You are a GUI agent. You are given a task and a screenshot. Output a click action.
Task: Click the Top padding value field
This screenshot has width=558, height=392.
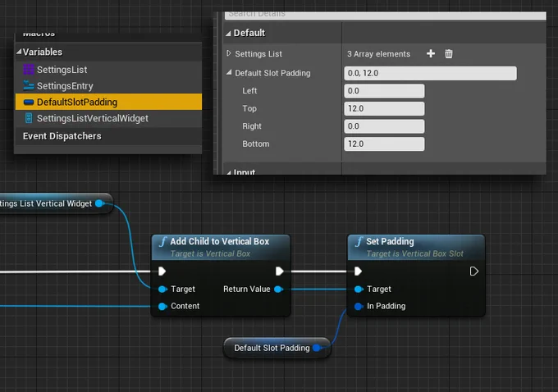point(384,108)
